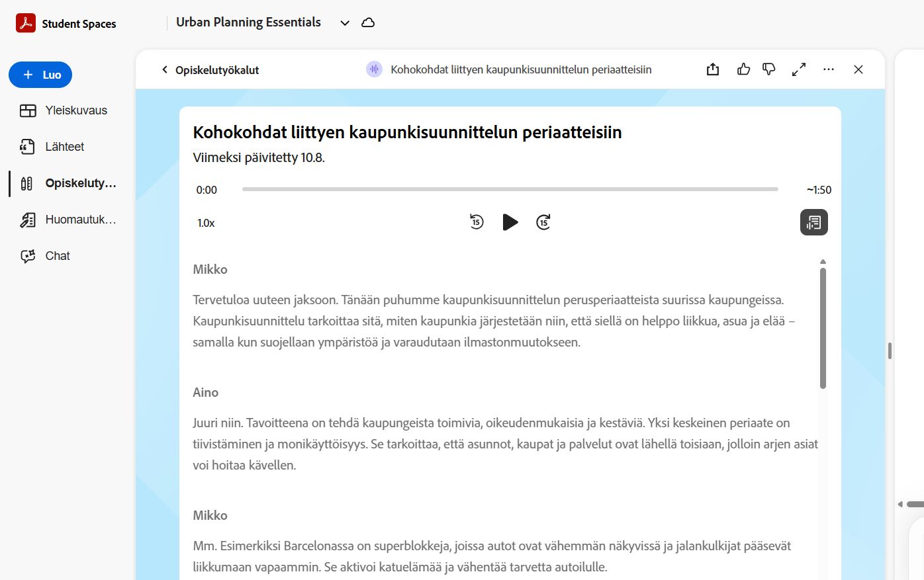
Task: Click the share export icon
Action: click(x=713, y=69)
